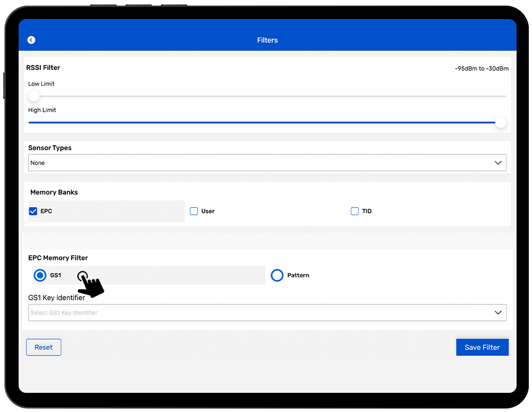Click the GS1 Key Identifier chevron arrow
Image resolution: width=532 pixels, height=412 pixels.
[x=498, y=312]
